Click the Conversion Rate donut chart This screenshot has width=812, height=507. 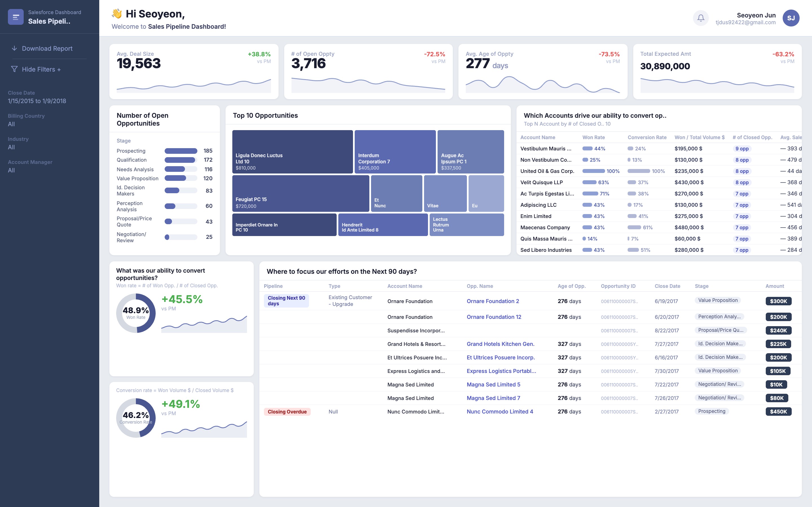[136, 417]
